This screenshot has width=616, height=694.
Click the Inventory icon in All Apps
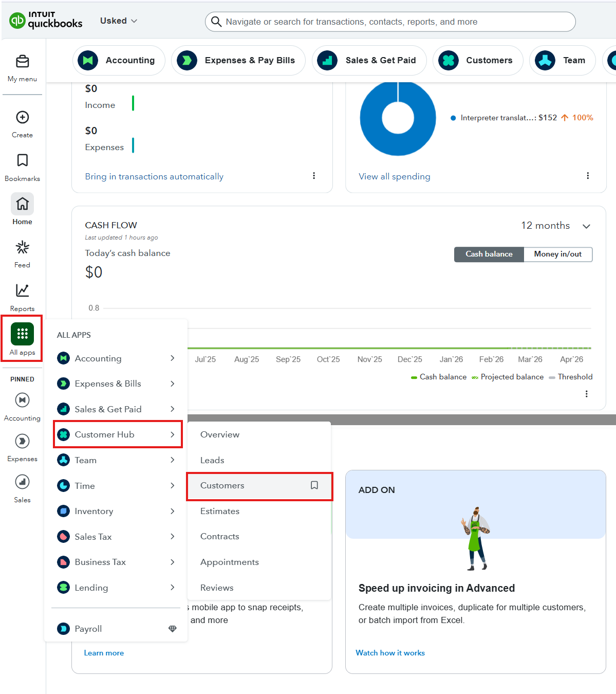pos(64,511)
